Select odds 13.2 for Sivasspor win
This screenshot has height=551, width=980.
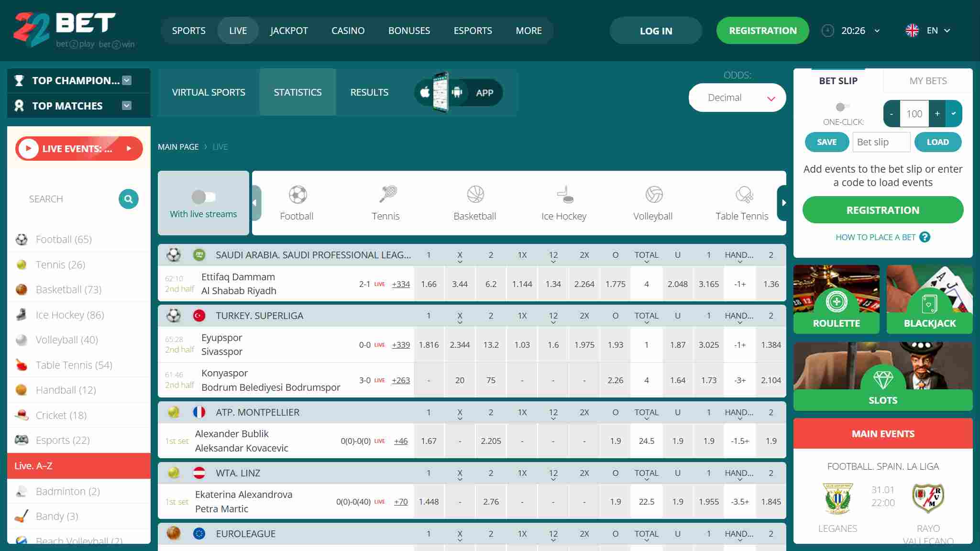tap(491, 345)
